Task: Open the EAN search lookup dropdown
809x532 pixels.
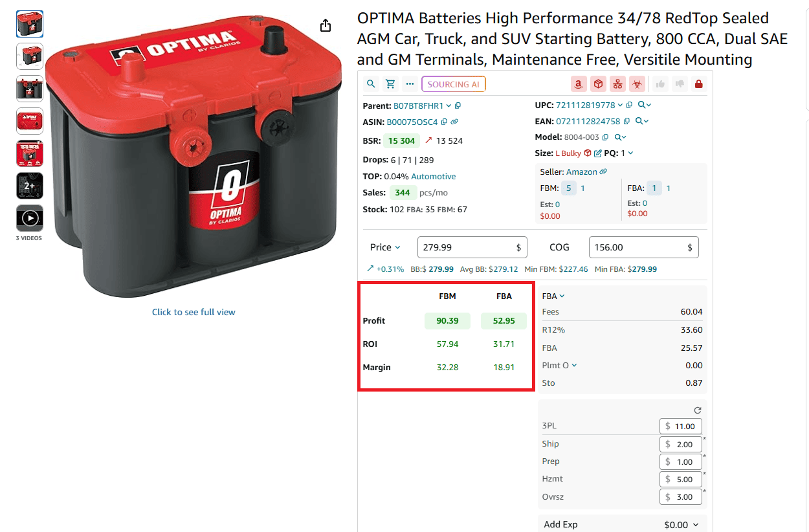Action: (x=642, y=121)
